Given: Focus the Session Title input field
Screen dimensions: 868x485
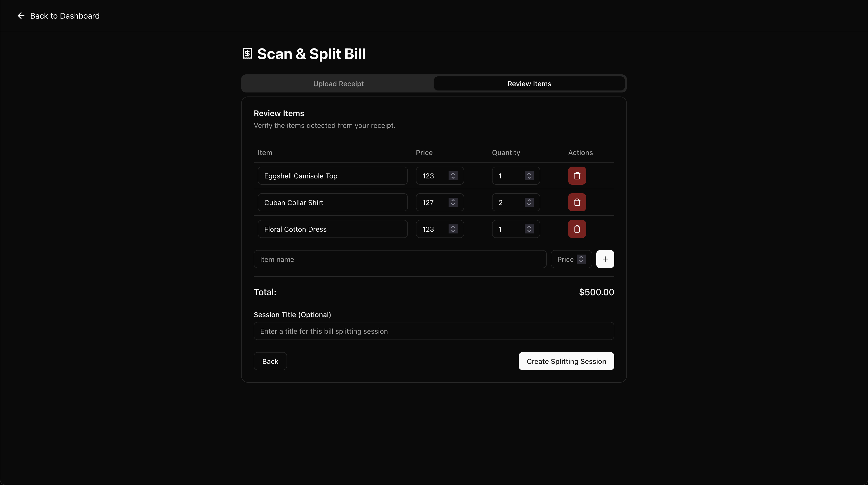Looking at the screenshot, I should click(x=434, y=331).
